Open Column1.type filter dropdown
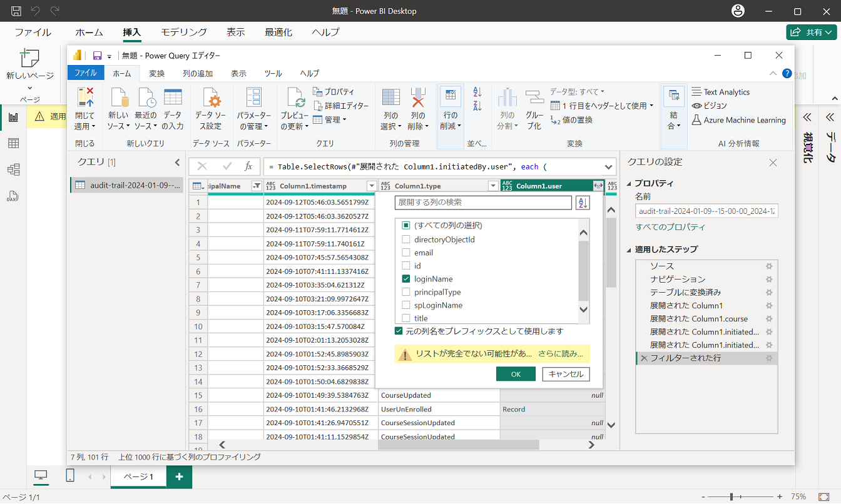This screenshot has height=504, width=841. [x=493, y=186]
